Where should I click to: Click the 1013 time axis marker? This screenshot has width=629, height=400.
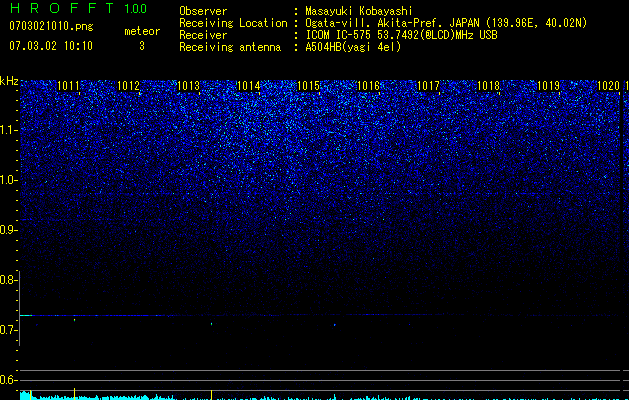coord(189,86)
